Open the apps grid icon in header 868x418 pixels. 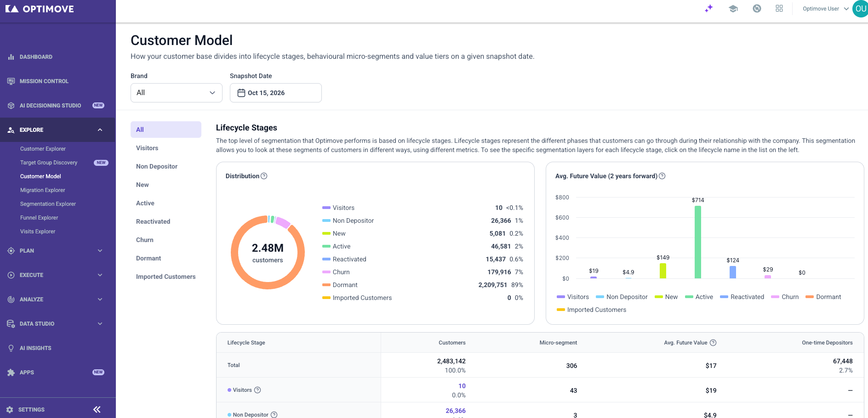point(779,8)
